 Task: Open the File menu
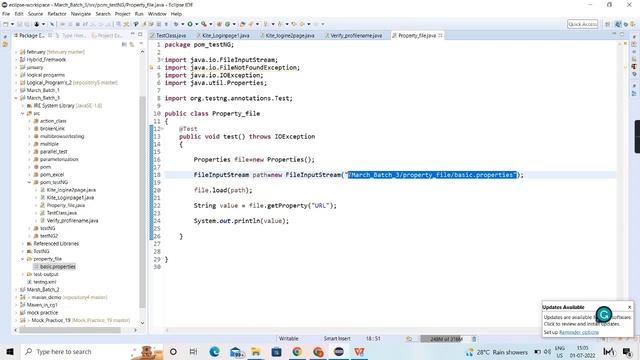tap(6, 14)
